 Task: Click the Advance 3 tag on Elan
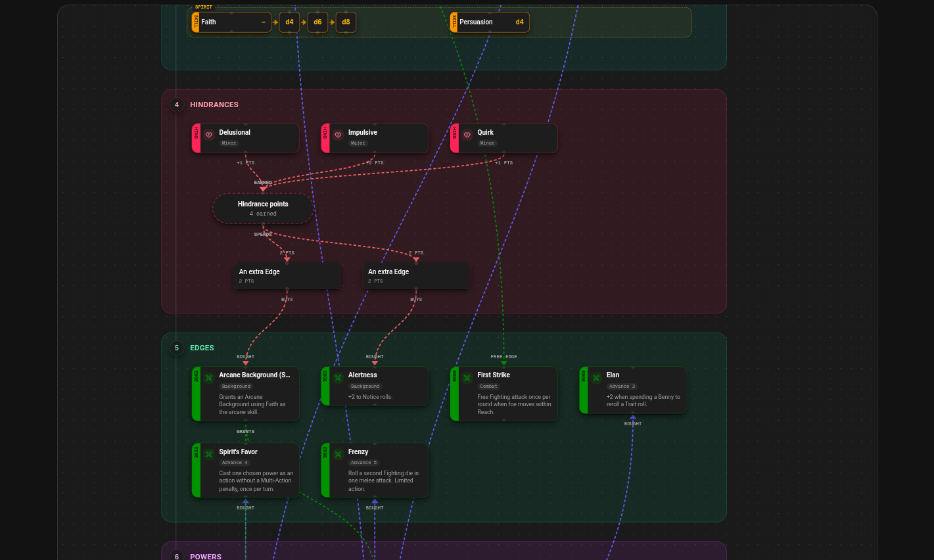(622, 386)
